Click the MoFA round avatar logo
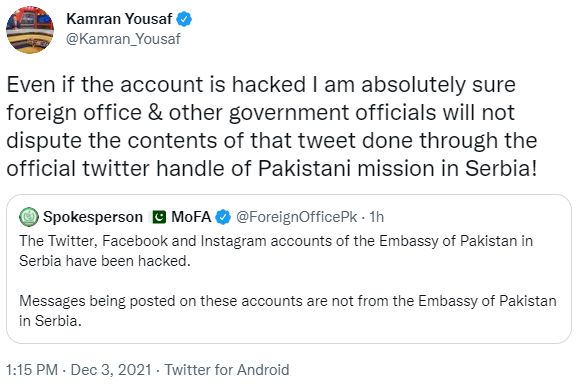The height and width of the screenshot is (388, 578). 29,217
